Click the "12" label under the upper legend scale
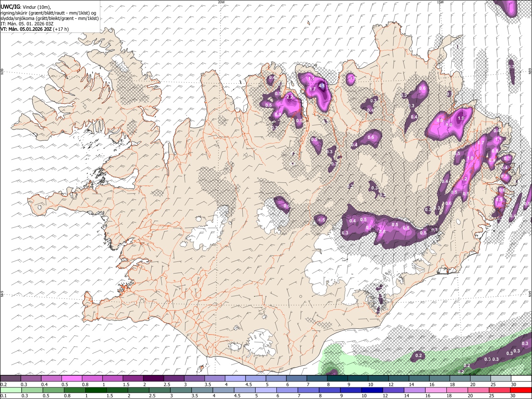532x399 pixels. (x=391, y=384)
